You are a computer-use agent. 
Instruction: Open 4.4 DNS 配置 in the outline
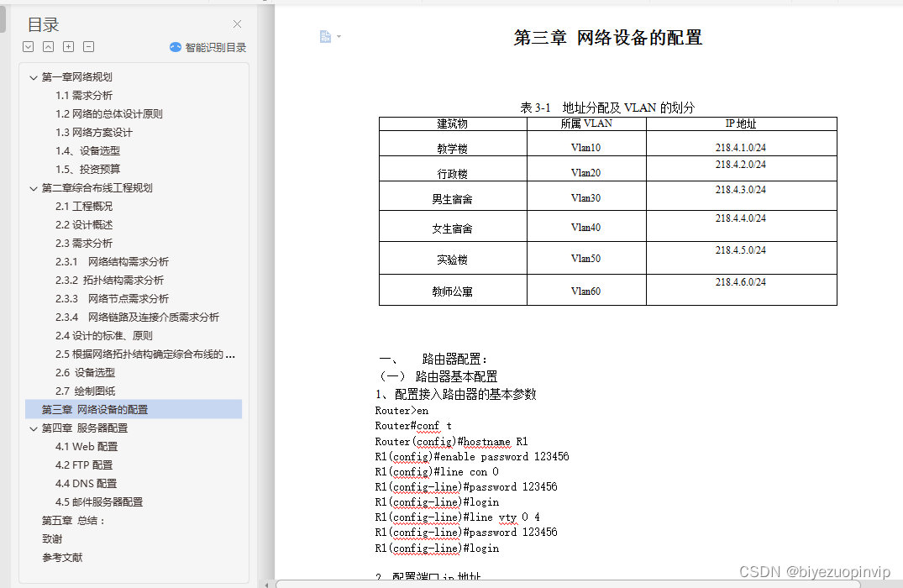coord(86,483)
